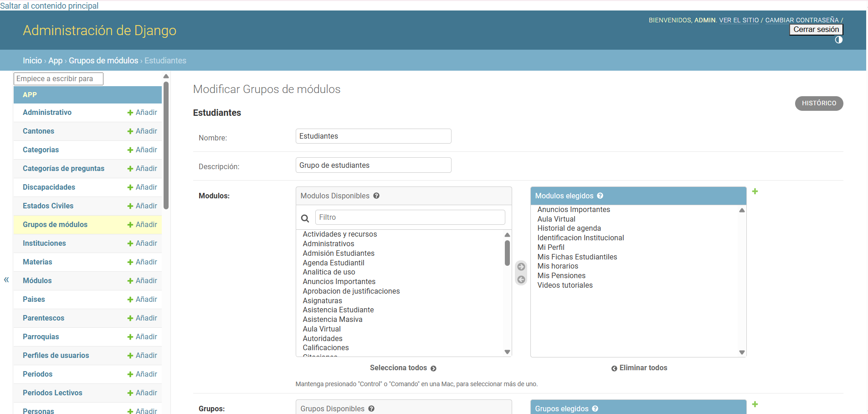
Task: Click the Modulos elegidos help icon
Action: pyautogui.click(x=600, y=196)
